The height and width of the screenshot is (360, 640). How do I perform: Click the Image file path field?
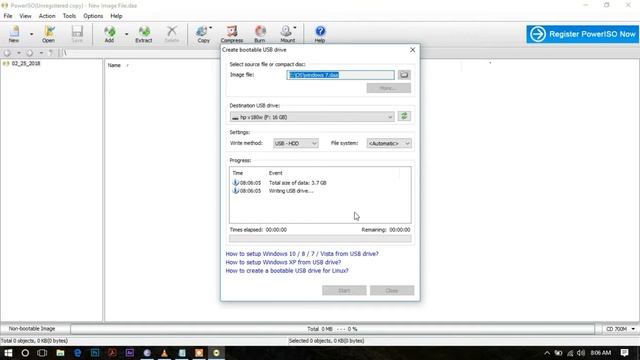340,75
